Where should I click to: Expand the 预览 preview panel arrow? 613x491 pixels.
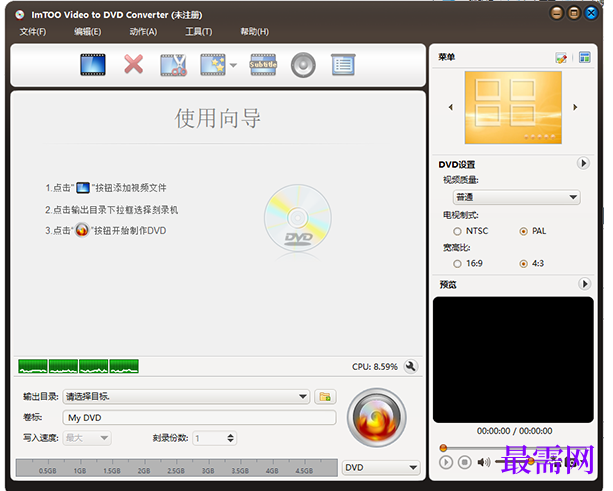point(584,284)
